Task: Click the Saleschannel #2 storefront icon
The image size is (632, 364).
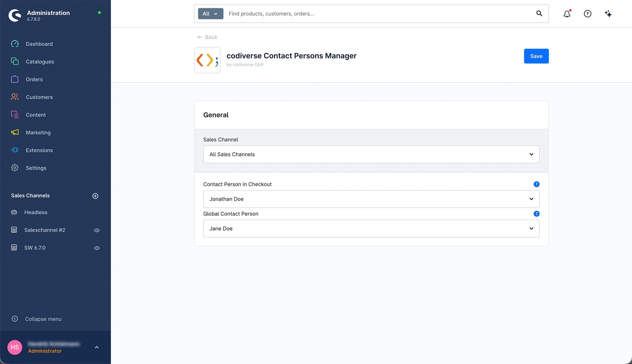Action: pyautogui.click(x=14, y=230)
